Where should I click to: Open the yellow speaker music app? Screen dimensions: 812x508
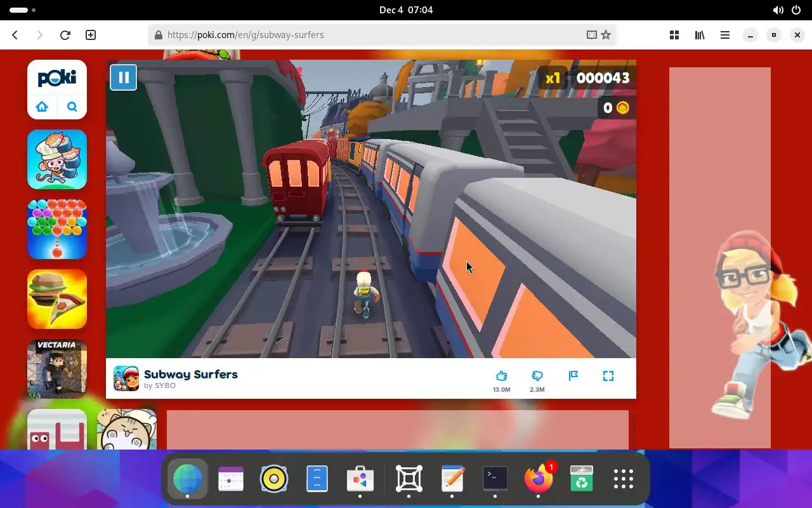(x=274, y=479)
